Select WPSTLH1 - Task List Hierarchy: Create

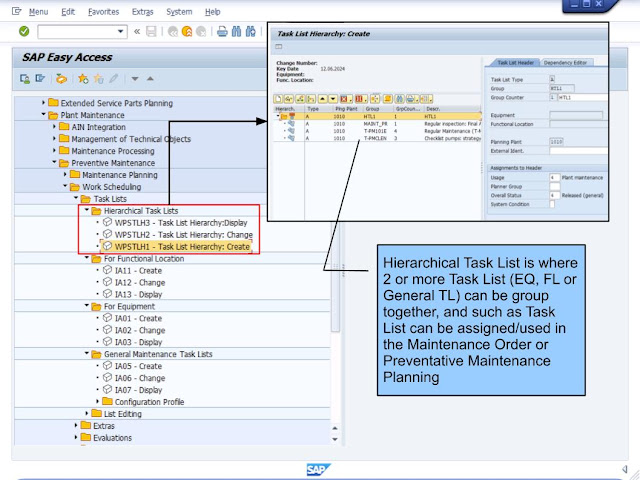click(x=182, y=247)
